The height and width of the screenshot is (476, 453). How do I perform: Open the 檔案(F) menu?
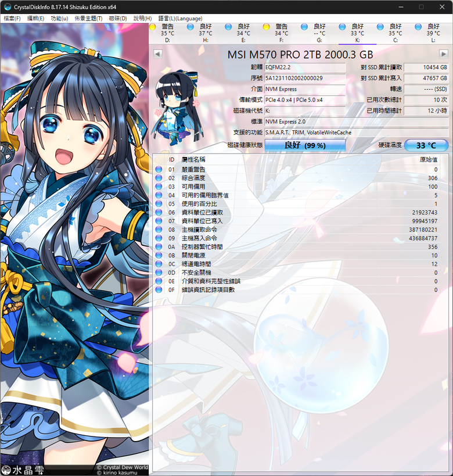point(12,19)
